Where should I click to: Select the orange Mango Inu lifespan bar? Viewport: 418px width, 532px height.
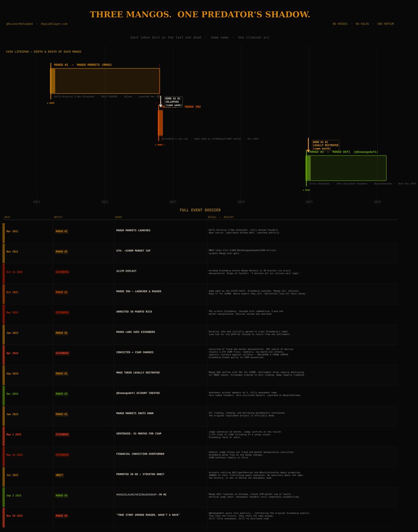click(x=160, y=123)
